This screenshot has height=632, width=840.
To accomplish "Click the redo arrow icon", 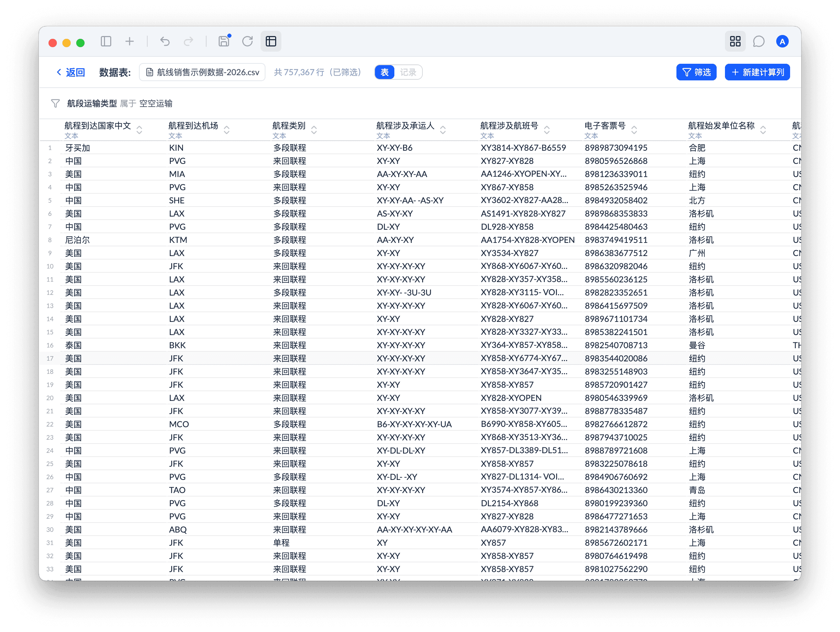I will point(189,41).
